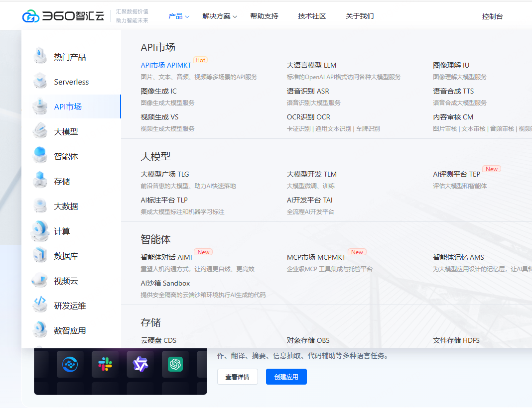This screenshot has width=532, height=408.
Task: Click 图片、文本、音频 API服务 description text
Action: coord(199,77)
